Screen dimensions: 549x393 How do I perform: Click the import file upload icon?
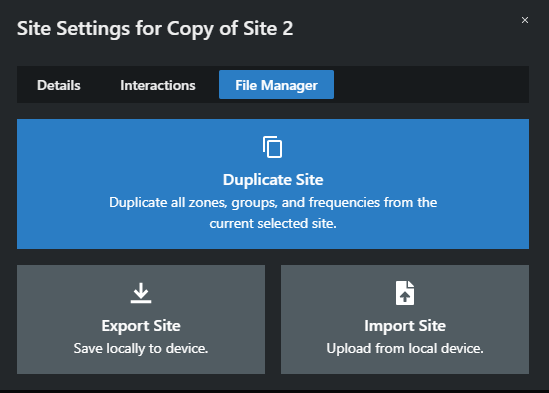(x=405, y=293)
